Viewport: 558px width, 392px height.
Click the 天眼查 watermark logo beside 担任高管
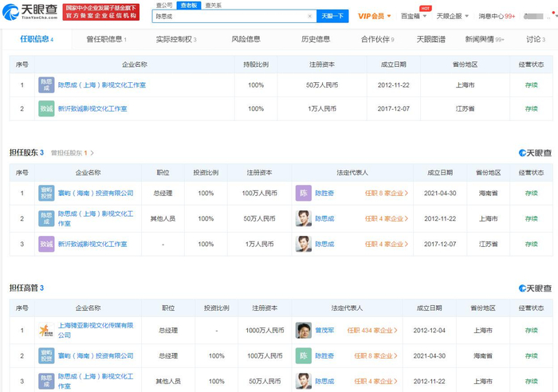click(535, 288)
